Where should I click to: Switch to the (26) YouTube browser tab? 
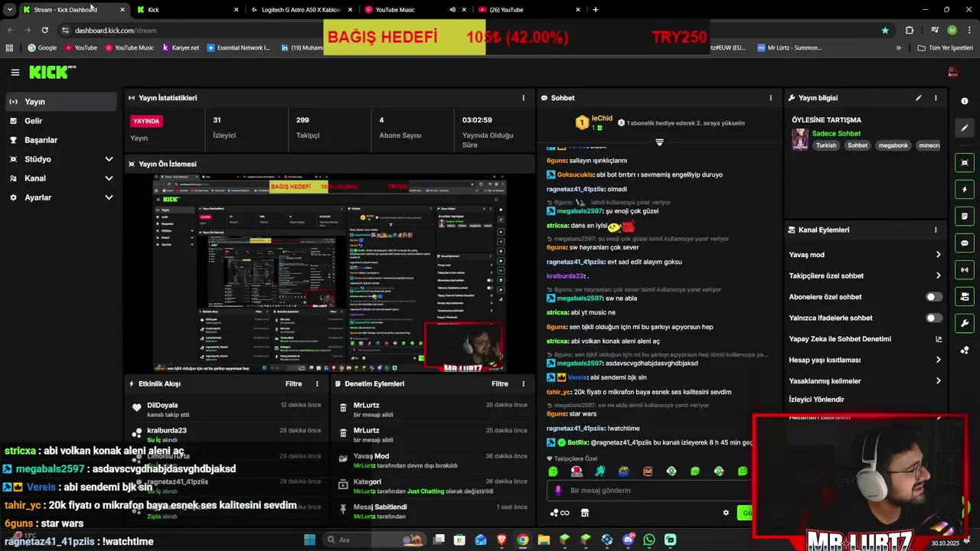pyautogui.click(x=528, y=10)
